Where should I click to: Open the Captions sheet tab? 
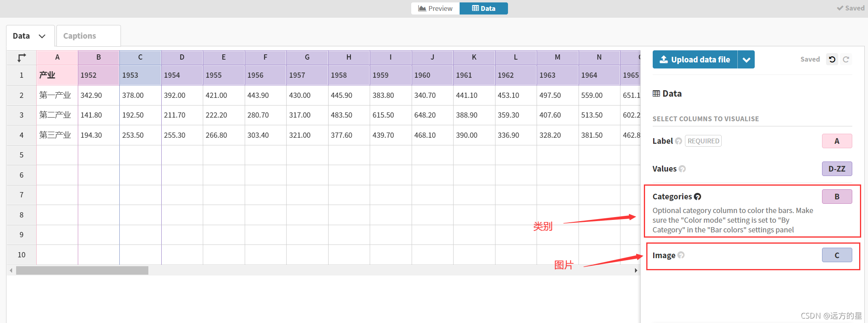coord(89,36)
